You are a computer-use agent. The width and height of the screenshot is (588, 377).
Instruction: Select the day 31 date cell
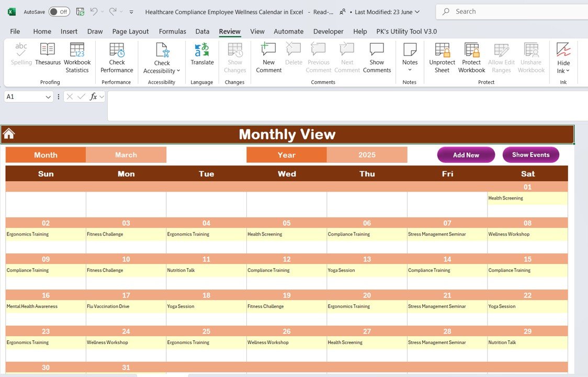(x=126, y=367)
